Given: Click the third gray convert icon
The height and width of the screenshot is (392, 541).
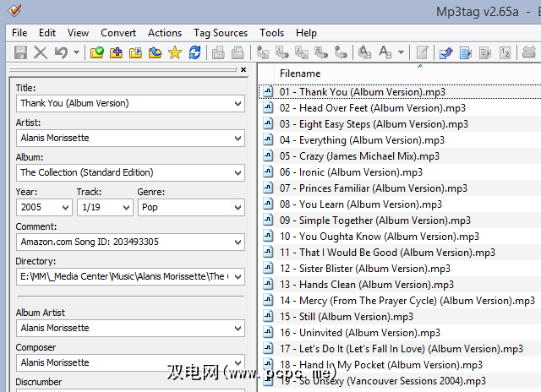Looking at the screenshot, I should tap(302, 52).
